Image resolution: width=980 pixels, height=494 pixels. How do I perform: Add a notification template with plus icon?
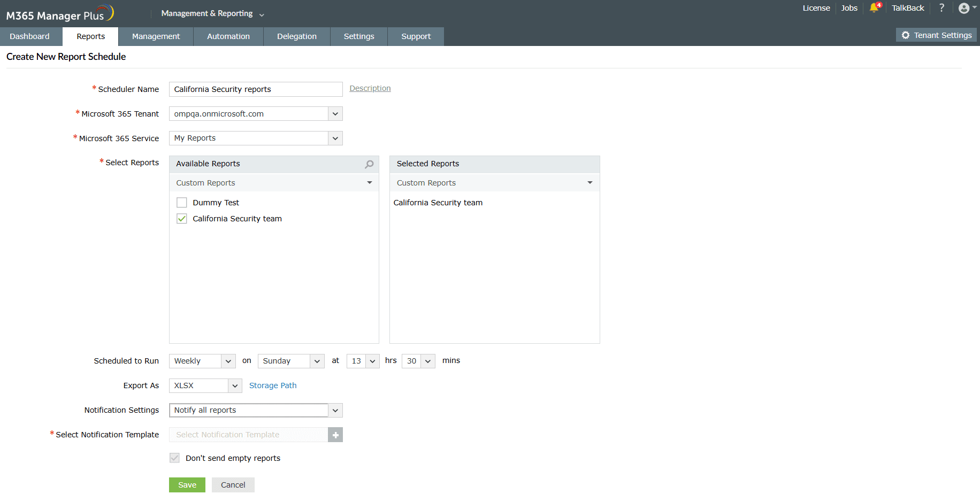point(335,435)
